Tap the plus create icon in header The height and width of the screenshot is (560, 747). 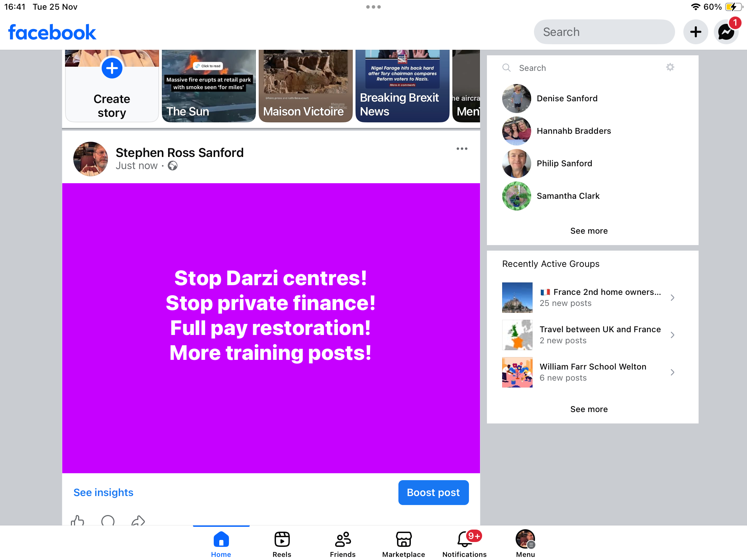point(695,32)
